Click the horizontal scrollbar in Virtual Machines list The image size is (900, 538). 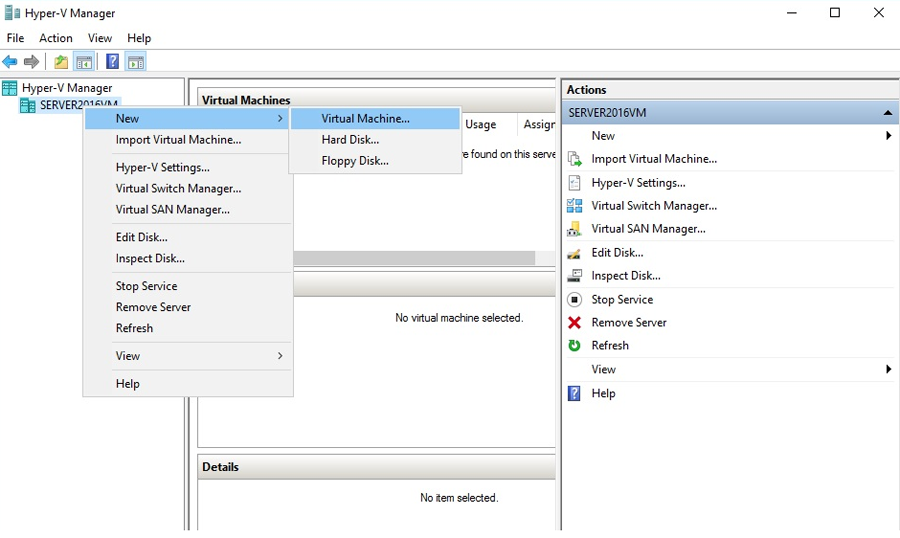point(414,258)
